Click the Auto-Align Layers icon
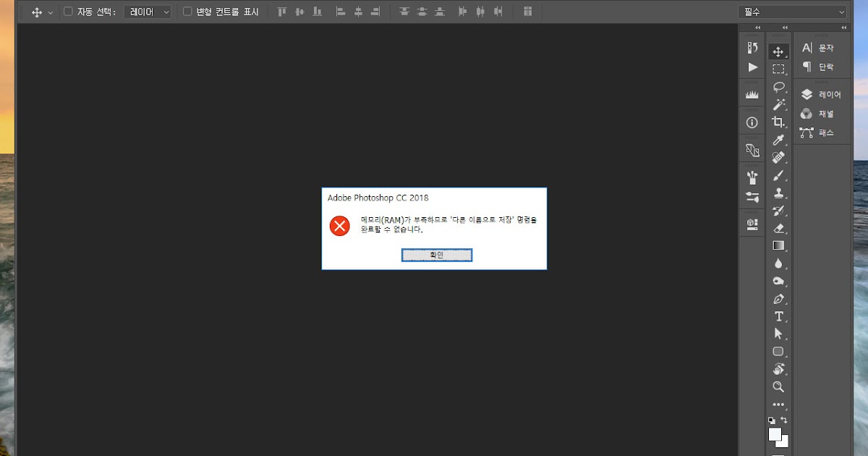This screenshot has height=456, width=868. click(x=527, y=12)
